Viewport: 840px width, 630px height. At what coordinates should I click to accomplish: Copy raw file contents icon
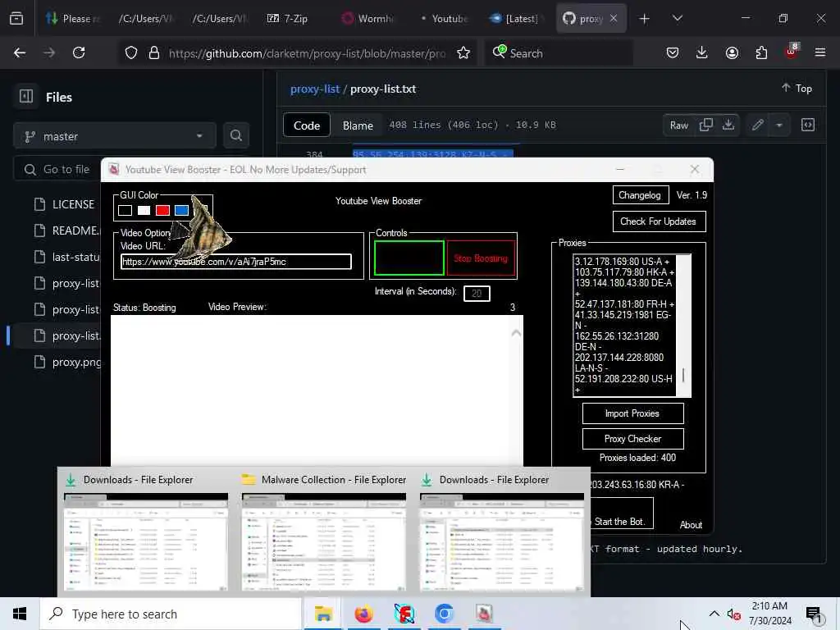point(705,125)
